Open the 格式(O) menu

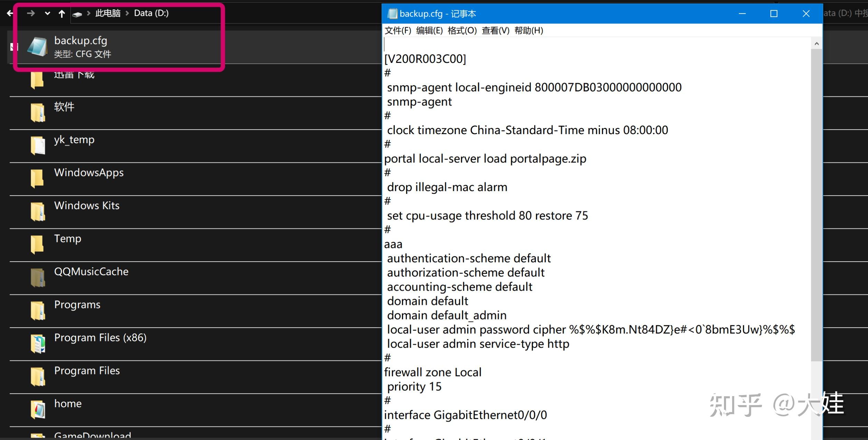click(x=462, y=31)
